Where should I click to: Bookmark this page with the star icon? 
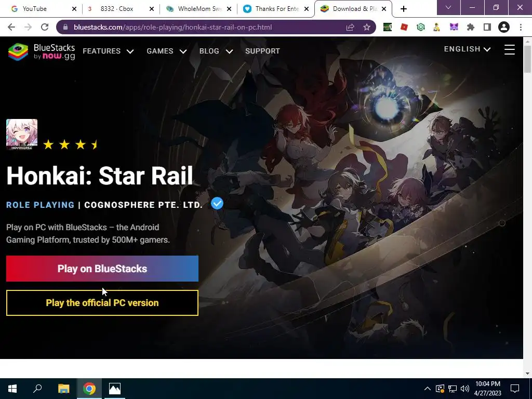coord(367,27)
